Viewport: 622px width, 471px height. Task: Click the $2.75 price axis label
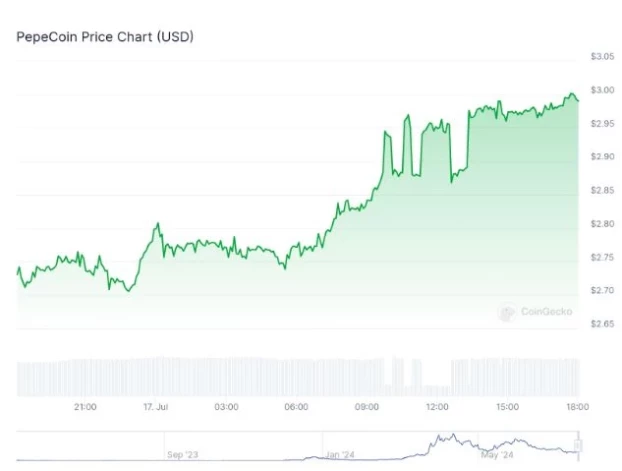(x=602, y=257)
